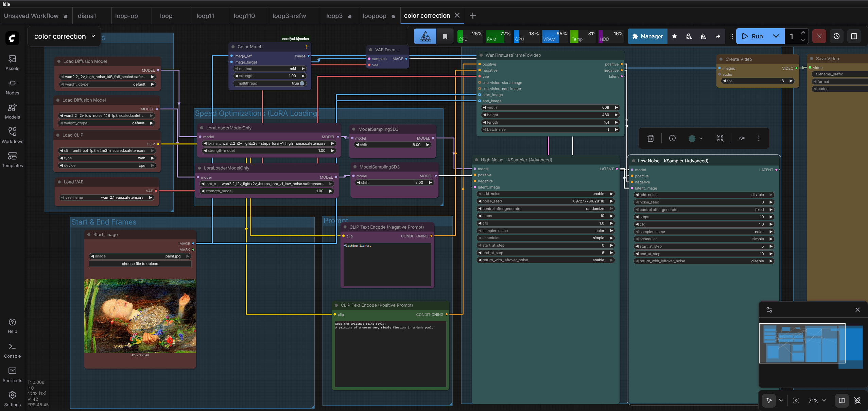
Task: Click the negative prompt text field
Action: click(387, 264)
